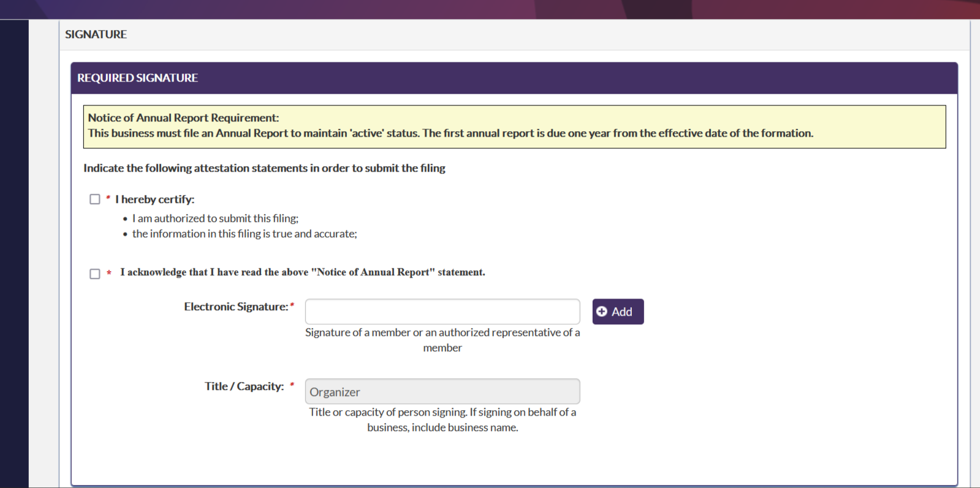This screenshot has width=980, height=488.
Task: Click the Title / Capacity Organizer field
Action: [x=442, y=392]
